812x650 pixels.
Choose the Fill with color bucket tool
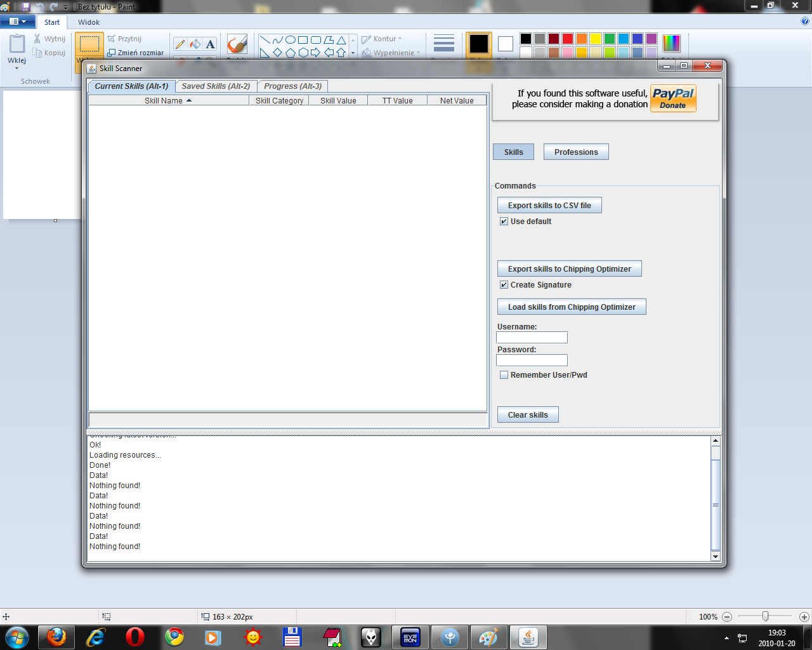(x=195, y=44)
